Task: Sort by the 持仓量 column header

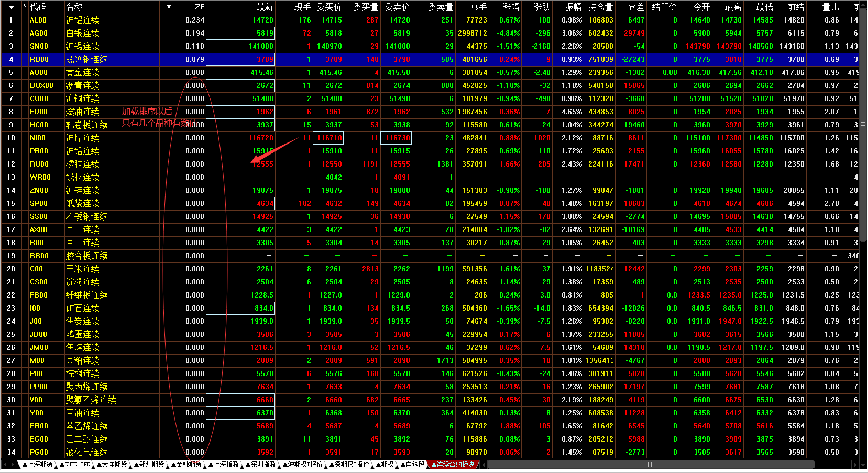Action: (600, 7)
